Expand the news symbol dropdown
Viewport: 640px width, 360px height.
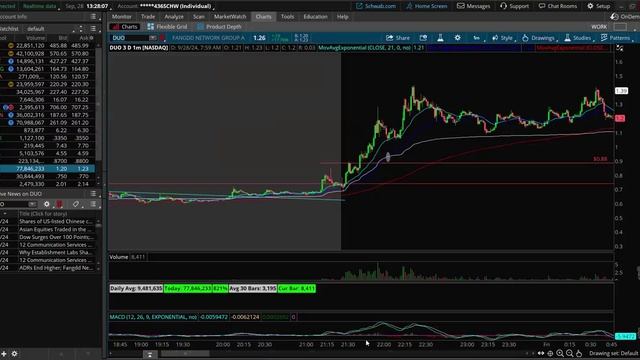coord(32,204)
